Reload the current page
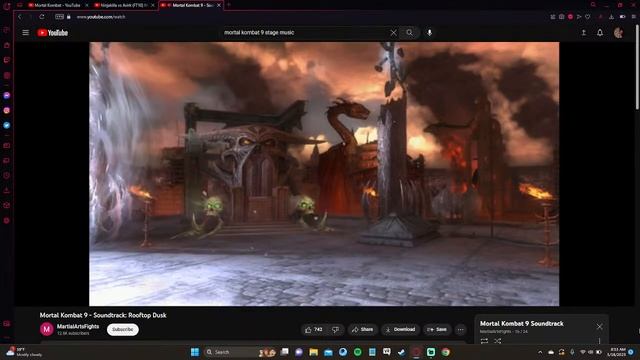Viewport: 640px width, 360px height. [x=42, y=17]
